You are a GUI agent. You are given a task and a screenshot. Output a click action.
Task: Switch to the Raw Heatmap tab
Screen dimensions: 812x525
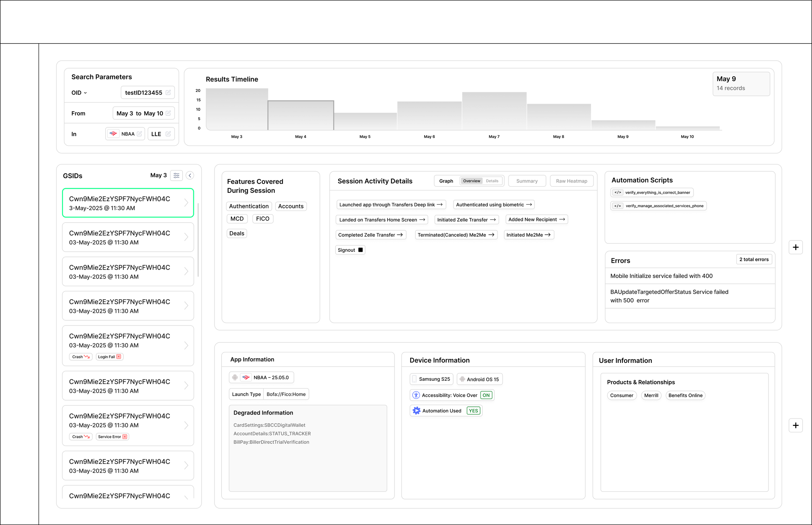coord(571,181)
